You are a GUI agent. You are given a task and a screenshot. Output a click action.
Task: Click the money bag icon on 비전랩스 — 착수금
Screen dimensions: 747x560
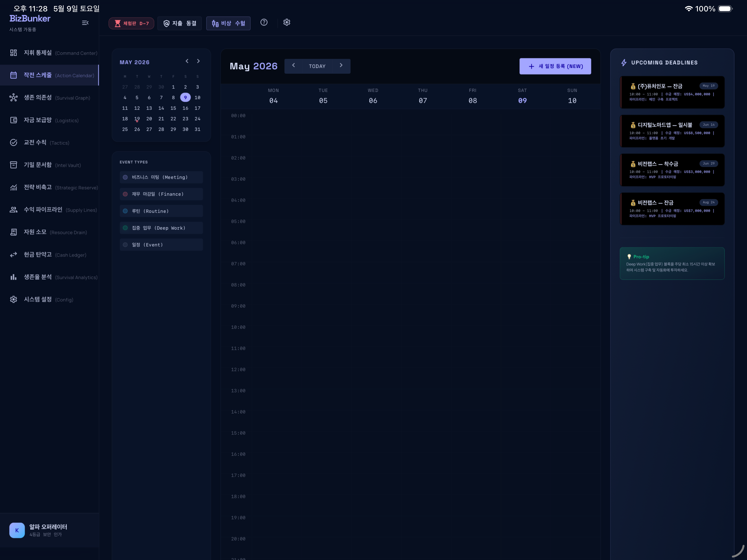pos(633,164)
